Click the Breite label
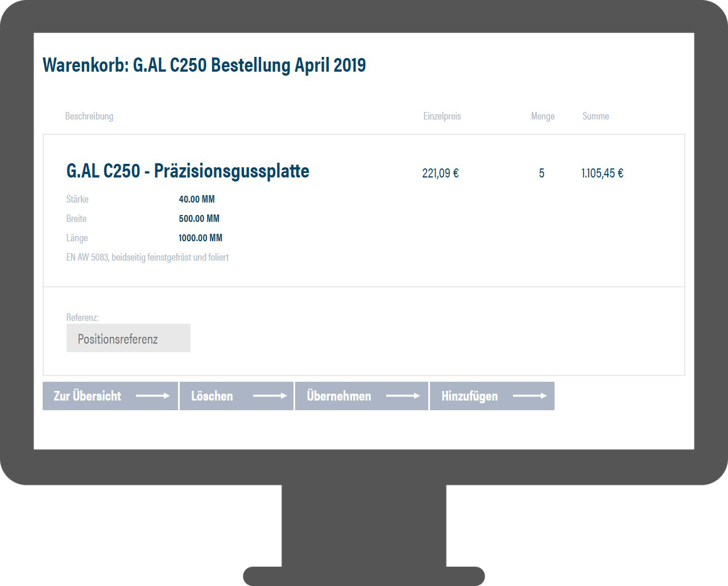This screenshot has width=728, height=586. pyautogui.click(x=76, y=218)
